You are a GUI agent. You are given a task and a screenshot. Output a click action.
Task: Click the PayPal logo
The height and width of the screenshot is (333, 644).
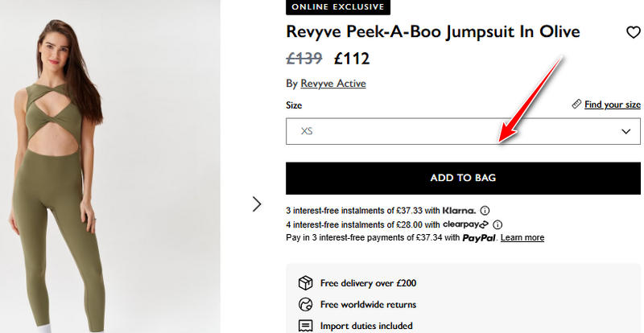pyautogui.click(x=479, y=238)
